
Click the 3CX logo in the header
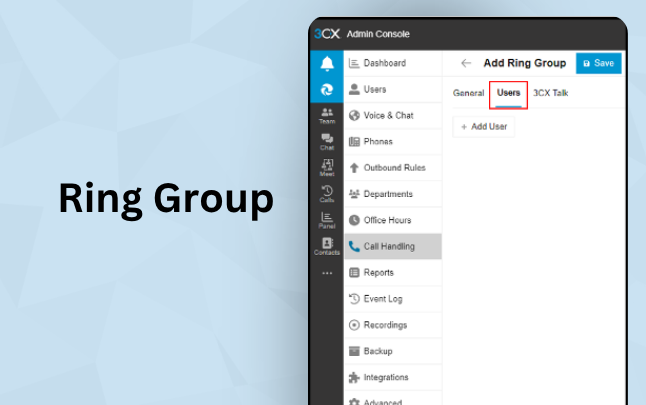(x=327, y=34)
